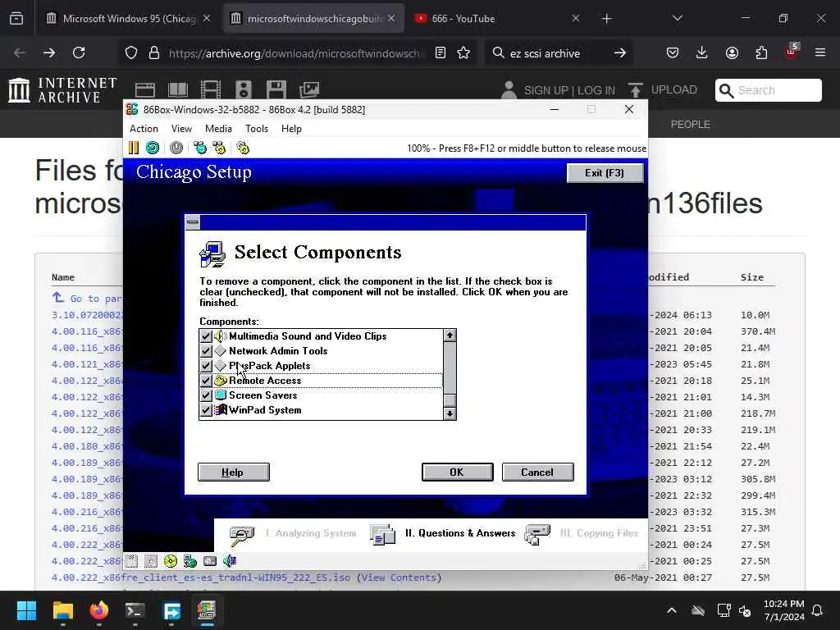The width and height of the screenshot is (840, 630).
Task: Click the sound icon in 86Box status bar
Action: click(230, 561)
